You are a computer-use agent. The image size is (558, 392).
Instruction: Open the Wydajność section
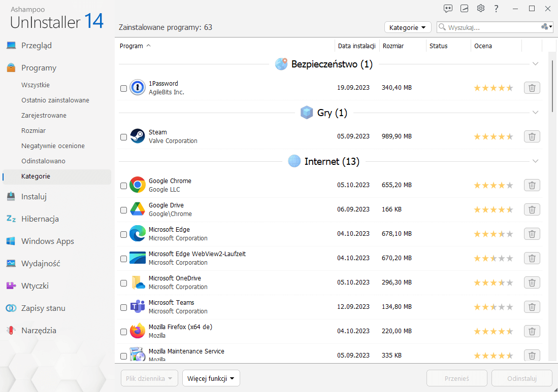point(41,264)
